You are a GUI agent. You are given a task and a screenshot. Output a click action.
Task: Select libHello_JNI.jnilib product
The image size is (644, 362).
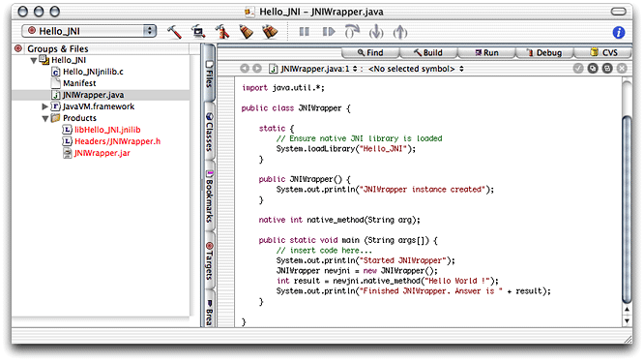pyautogui.click(x=107, y=130)
